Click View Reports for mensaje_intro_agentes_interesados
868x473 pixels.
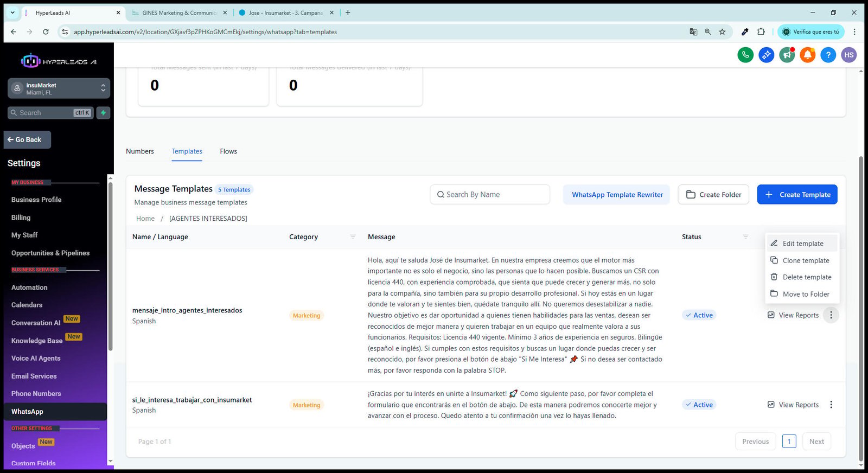click(793, 315)
